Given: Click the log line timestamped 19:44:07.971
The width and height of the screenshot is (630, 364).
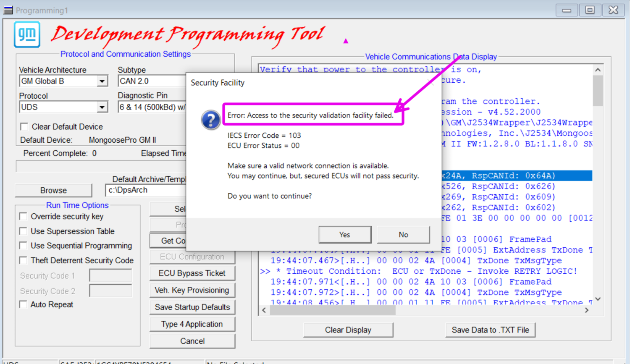Looking at the screenshot, I should coord(411,282).
